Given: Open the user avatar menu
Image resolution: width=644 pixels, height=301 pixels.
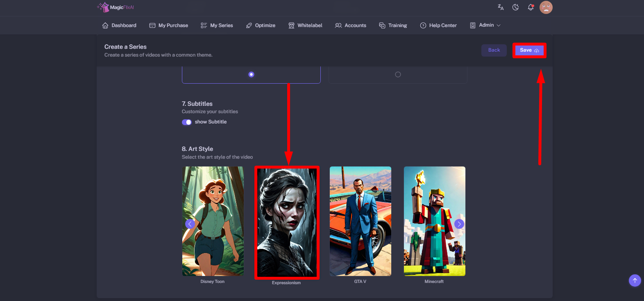Looking at the screenshot, I should click(546, 7).
